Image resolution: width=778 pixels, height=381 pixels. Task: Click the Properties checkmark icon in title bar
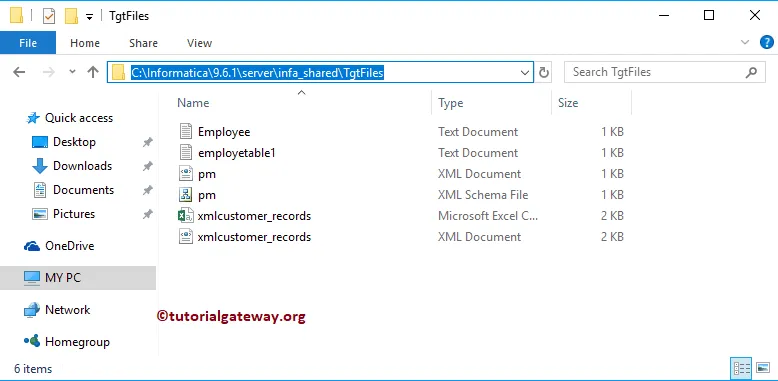[x=49, y=16]
